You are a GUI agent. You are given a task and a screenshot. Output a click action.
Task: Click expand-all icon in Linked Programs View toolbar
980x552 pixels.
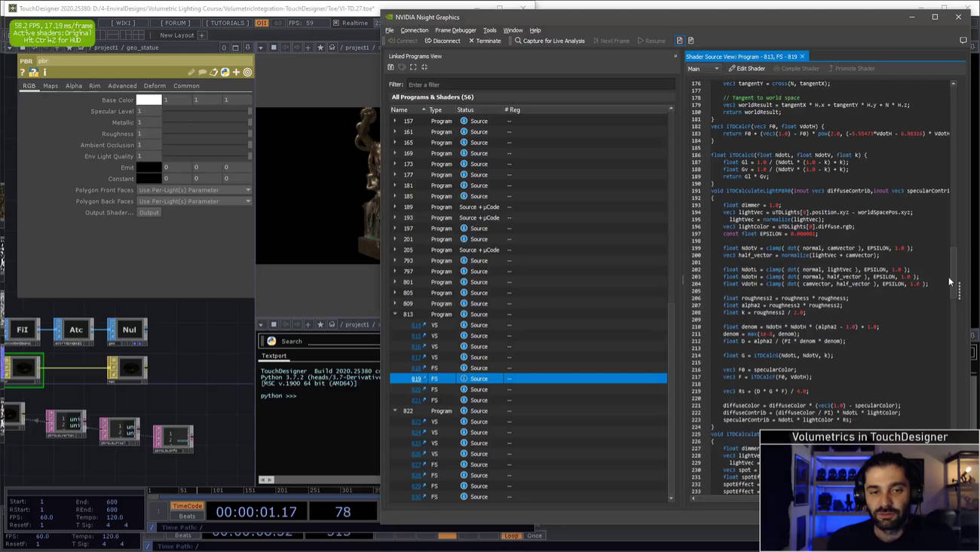(x=413, y=67)
